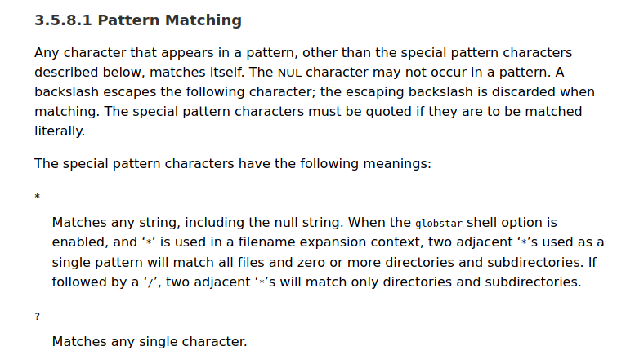
Task: Click the word "NUL" in the first paragraph
Action: pos(289,72)
